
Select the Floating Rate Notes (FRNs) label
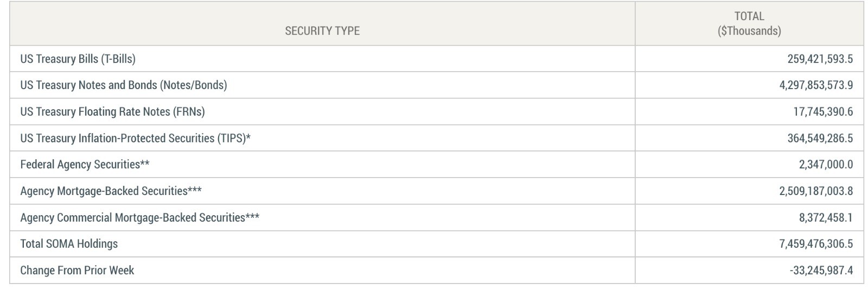[x=112, y=112]
